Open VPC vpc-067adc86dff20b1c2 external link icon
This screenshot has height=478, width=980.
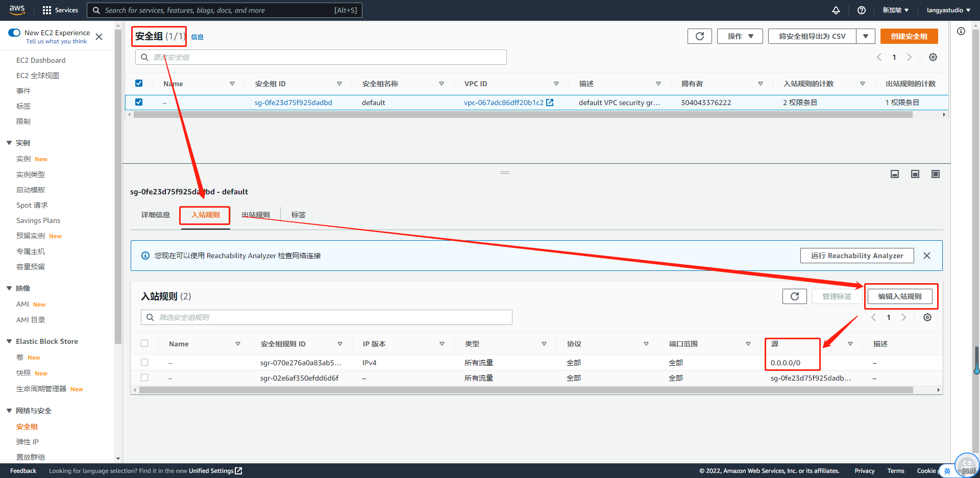pos(550,103)
